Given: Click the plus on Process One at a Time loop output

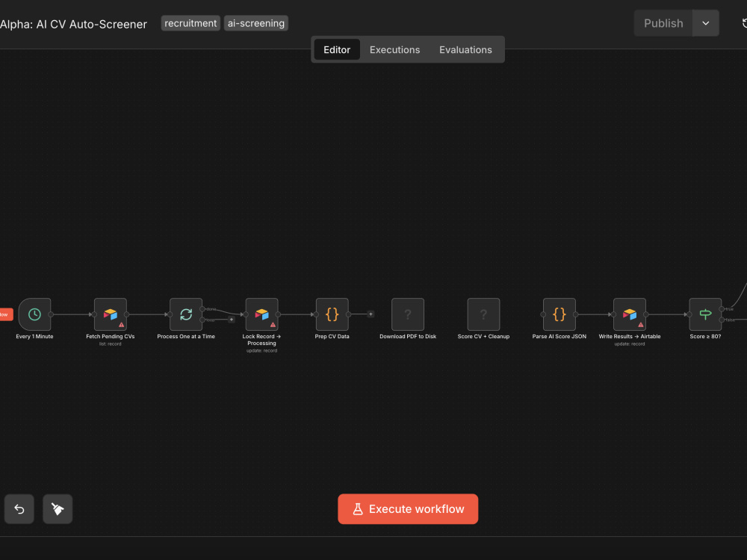Looking at the screenshot, I should pyautogui.click(x=232, y=320).
